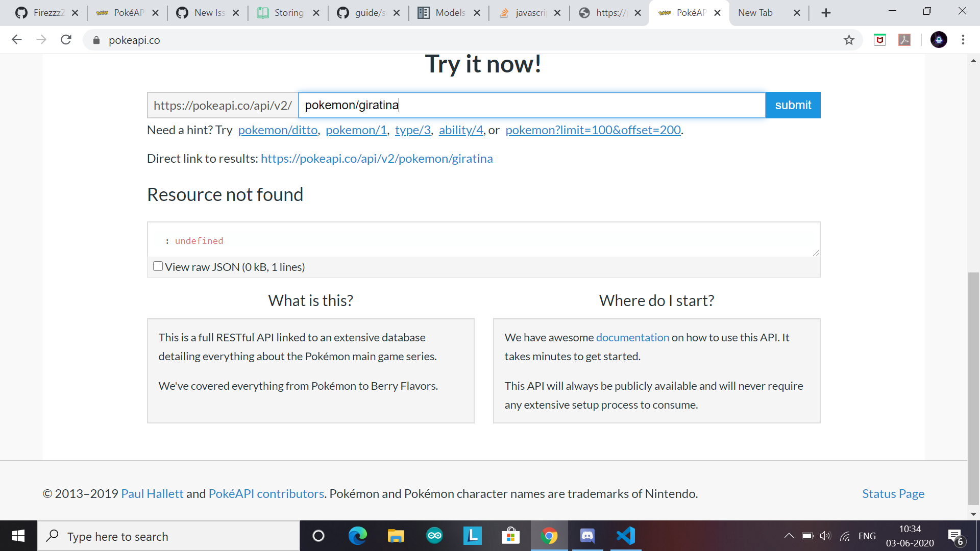Click ENG language selector in tray

(x=867, y=536)
